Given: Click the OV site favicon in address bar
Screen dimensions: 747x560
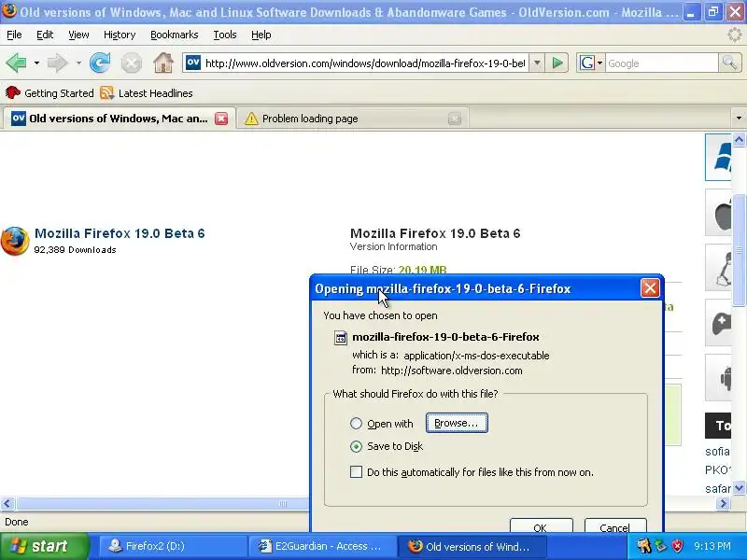Looking at the screenshot, I should pyautogui.click(x=193, y=63).
